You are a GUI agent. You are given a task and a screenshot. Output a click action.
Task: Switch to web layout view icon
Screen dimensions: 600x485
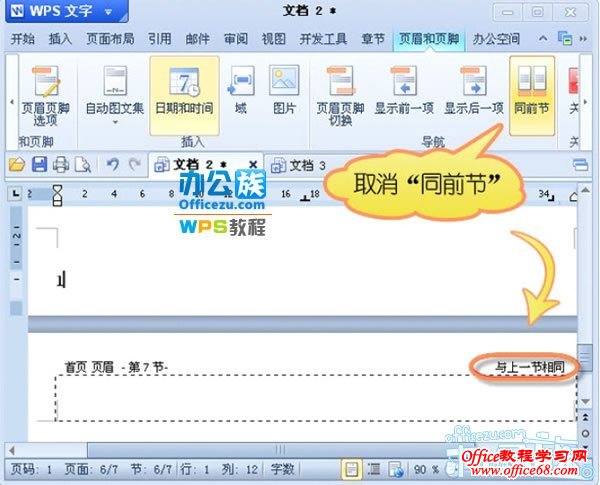click(x=396, y=469)
